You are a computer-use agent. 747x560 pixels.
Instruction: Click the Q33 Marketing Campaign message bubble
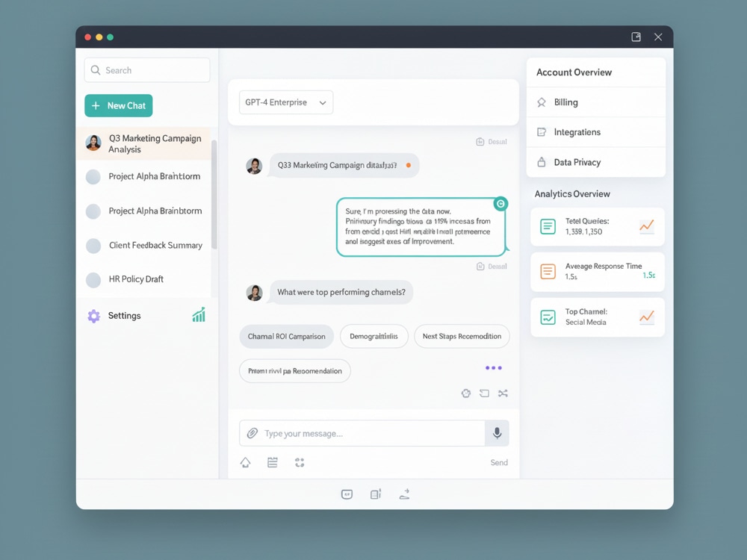point(343,165)
